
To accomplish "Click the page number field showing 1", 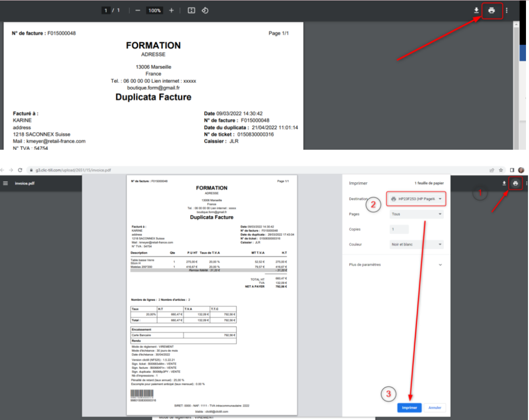I will [106, 11].
